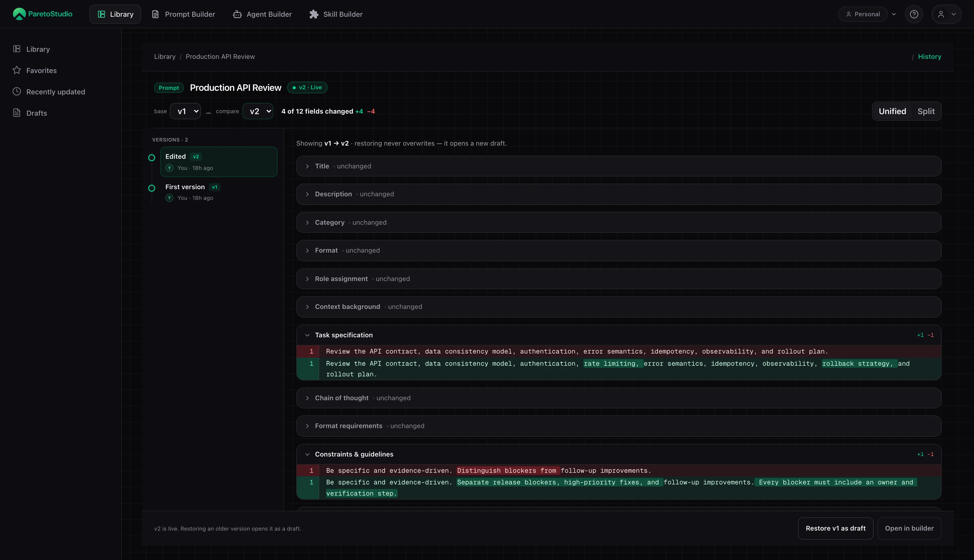Screen dimensions: 974x560
Task: Click the 'VERSIONS · 2' heading
Action: click(x=170, y=139)
